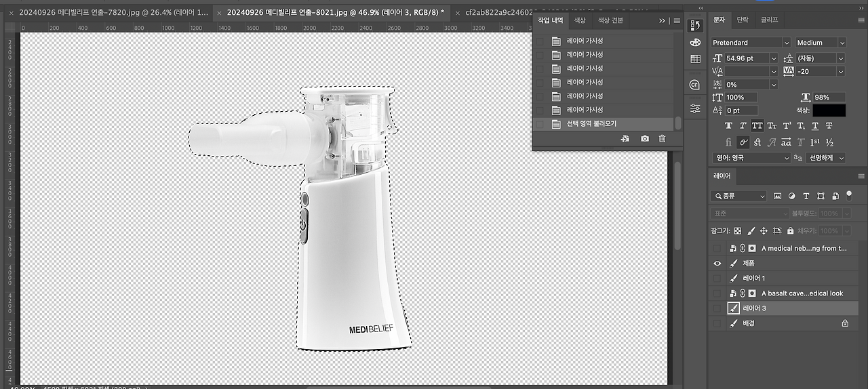
Task: Toggle contextual alternates OpenType option
Action: point(743,142)
